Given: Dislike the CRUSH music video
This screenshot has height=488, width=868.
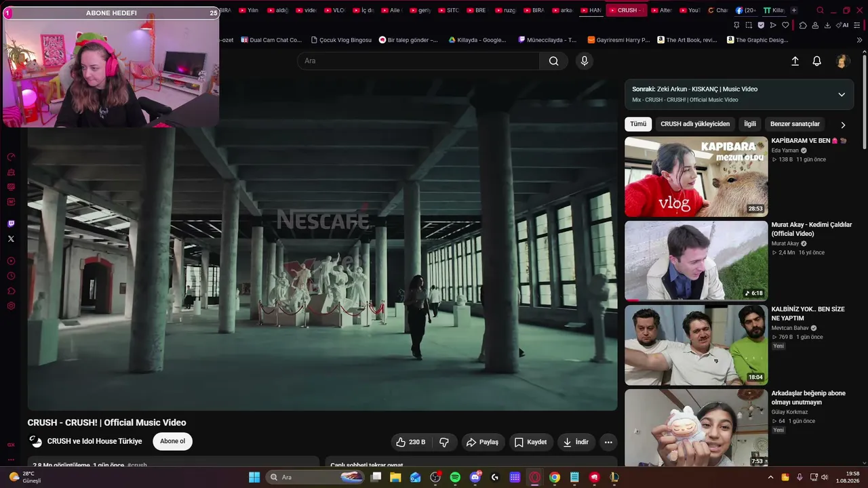Looking at the screenshot, I should pos(444,442).
